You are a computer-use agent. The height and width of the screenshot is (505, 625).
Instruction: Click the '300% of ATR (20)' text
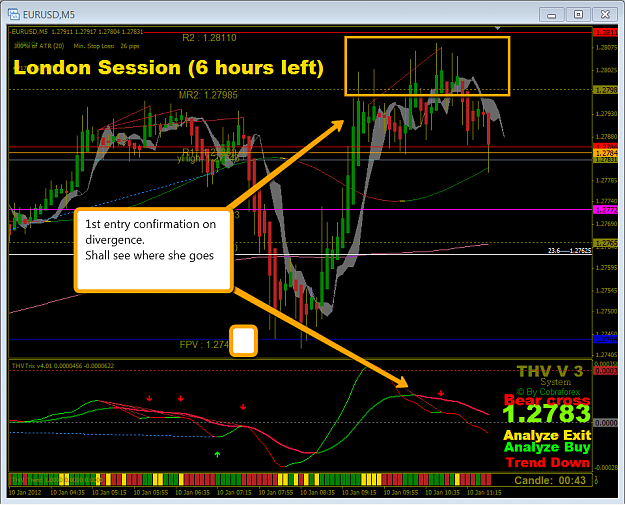(39, 46)
